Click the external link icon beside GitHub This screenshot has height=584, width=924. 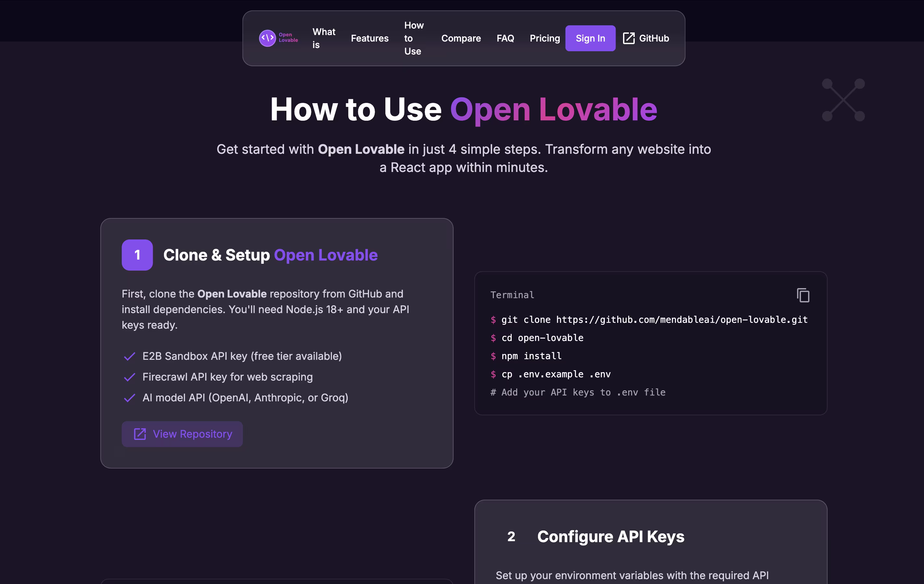pyautogui.click(x=629, y=38)
